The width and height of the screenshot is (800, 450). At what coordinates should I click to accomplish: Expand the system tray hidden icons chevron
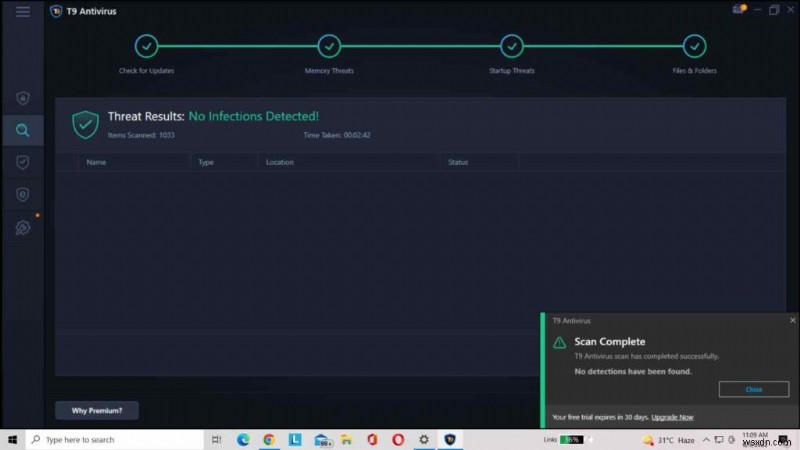(x=706, y=439)
